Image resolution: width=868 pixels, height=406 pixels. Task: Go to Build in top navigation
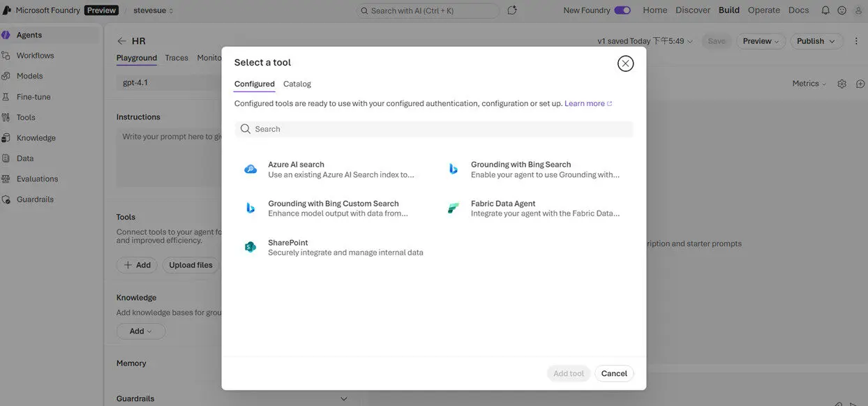(x=729, y=10)
